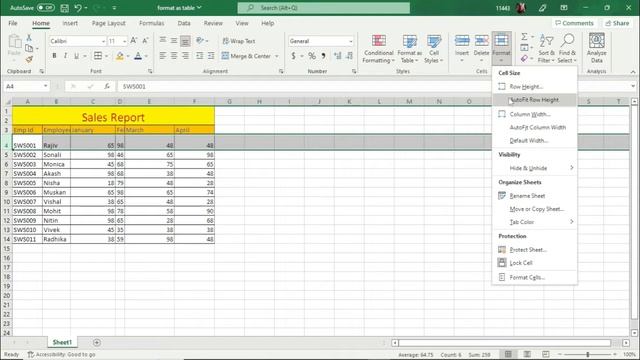The image size is (640, 360).
Task: Open the Borders icon
Action: coord(98,56)
